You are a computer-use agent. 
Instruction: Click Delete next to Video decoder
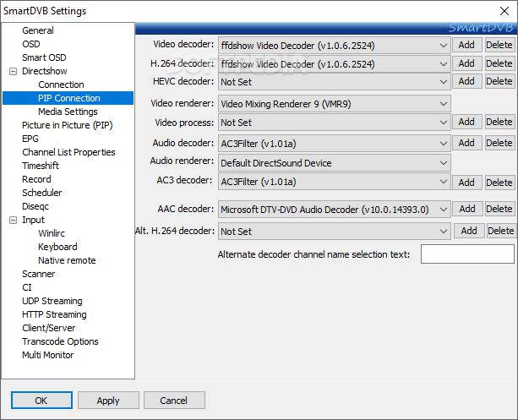pyautogui.click(x=499, y=45)
